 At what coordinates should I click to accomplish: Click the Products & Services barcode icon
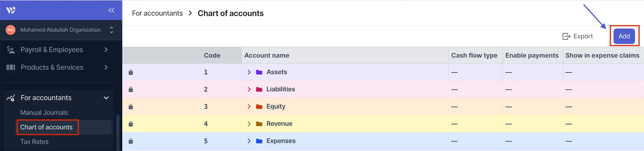pos(11,67)
